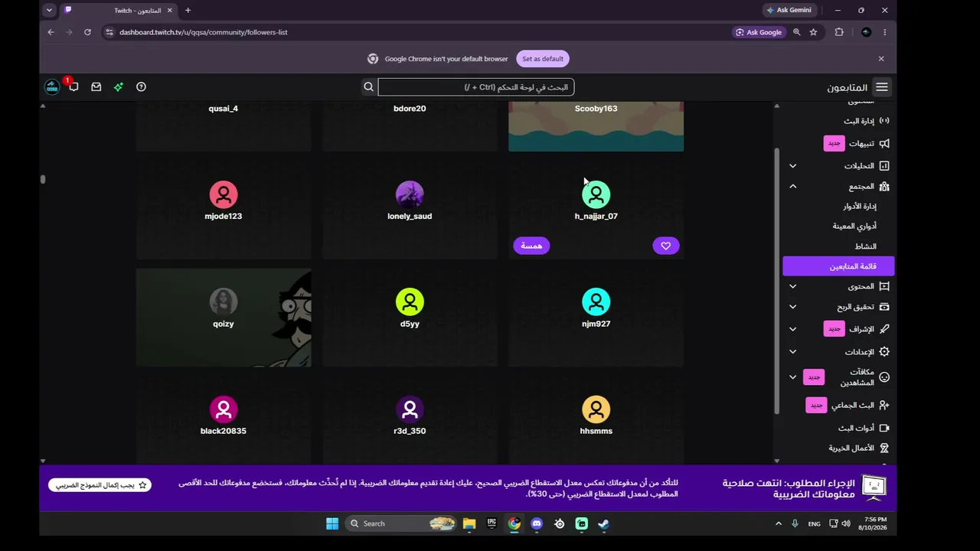The width and height of the screenshot is (980, 551).
Task: Open d5yy profile avatar
Action: (410, 302)
